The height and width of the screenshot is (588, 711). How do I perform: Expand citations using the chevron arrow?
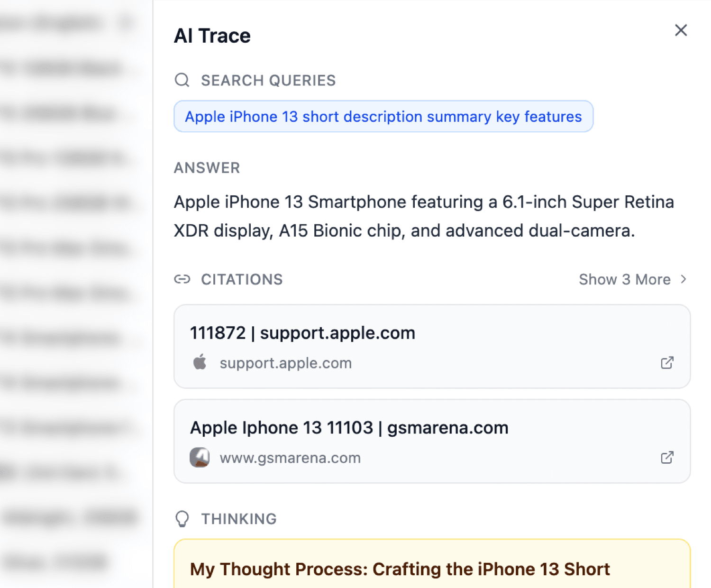pos(684,279)
